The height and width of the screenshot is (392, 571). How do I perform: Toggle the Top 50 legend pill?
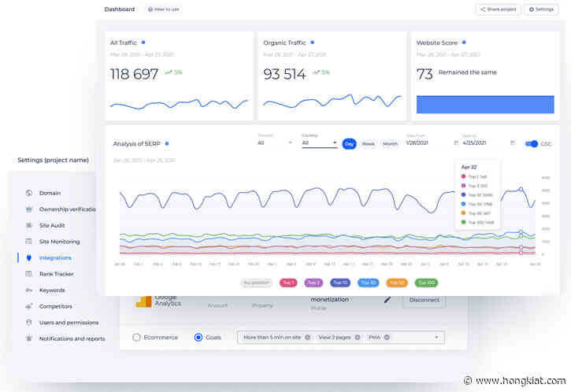397,283
